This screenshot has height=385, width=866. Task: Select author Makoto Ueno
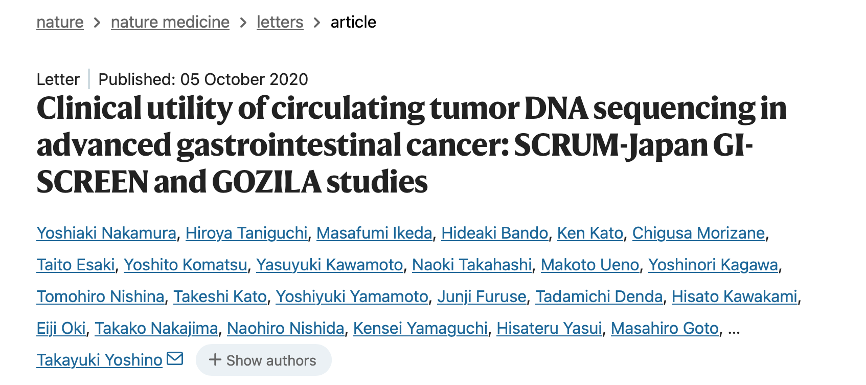[x=590, y=266]
